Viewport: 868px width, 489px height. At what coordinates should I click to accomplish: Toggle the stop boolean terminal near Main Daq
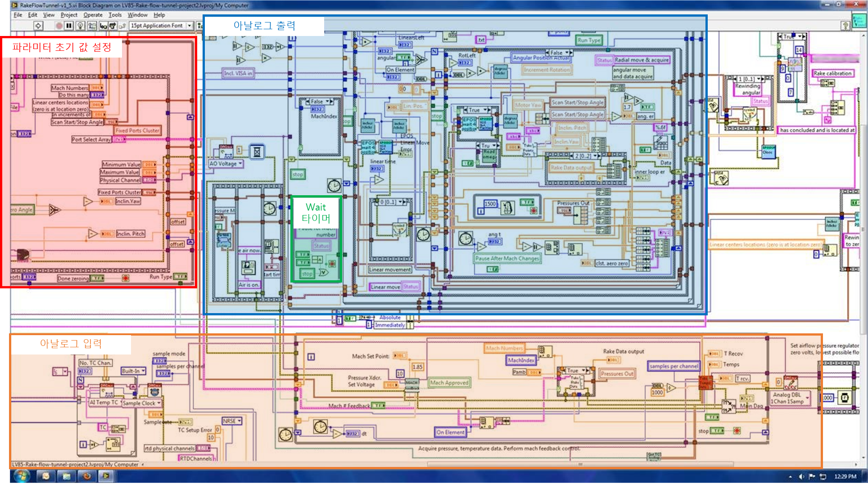(717, 431)
